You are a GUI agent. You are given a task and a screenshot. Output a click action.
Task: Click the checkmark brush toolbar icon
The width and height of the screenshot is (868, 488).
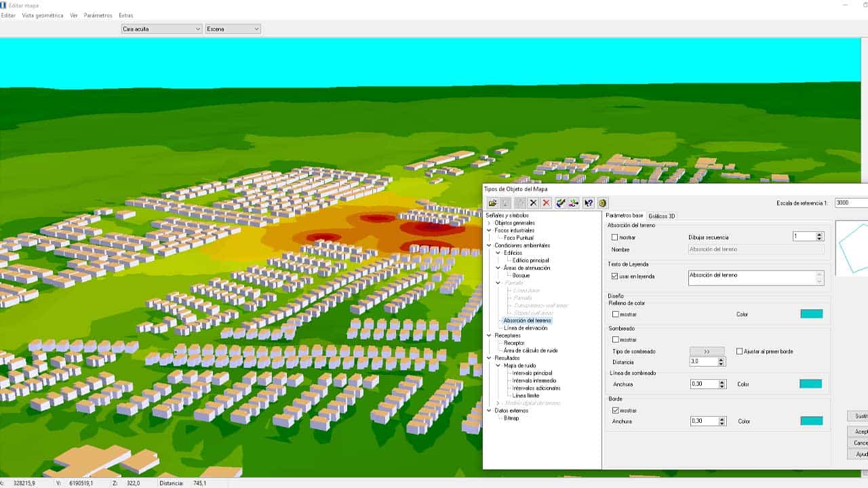pyautogui.click(x=561, y=203)
